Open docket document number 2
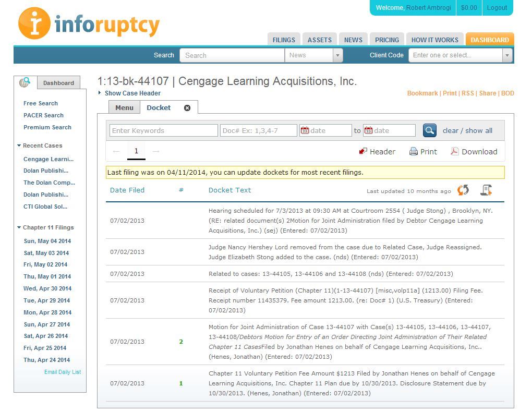Screen dimensions: 532x412 [181, 342]
